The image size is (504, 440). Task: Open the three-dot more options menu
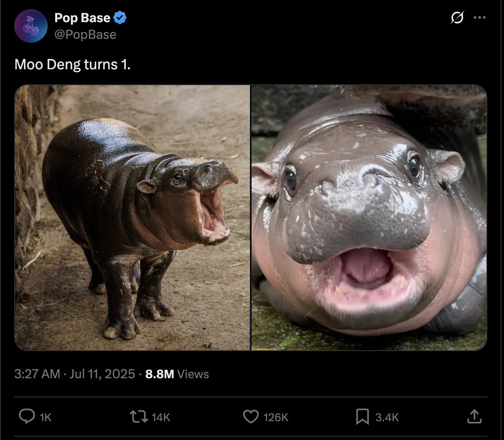point(479,18)
